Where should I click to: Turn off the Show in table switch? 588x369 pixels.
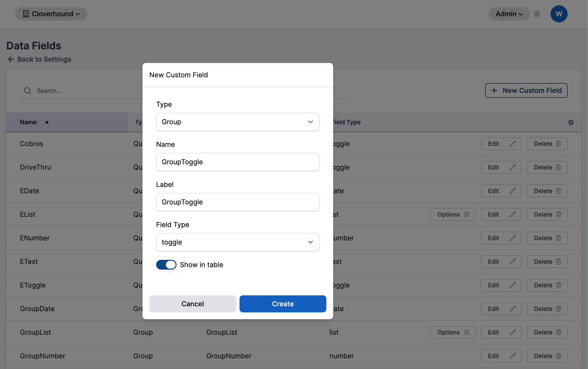point(166,265)
